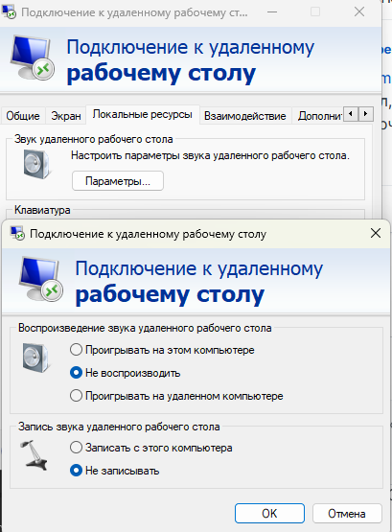This screenshot has height=532, width=392.
Task: Choose 'Не записывать' radio option
Action: 115,471
